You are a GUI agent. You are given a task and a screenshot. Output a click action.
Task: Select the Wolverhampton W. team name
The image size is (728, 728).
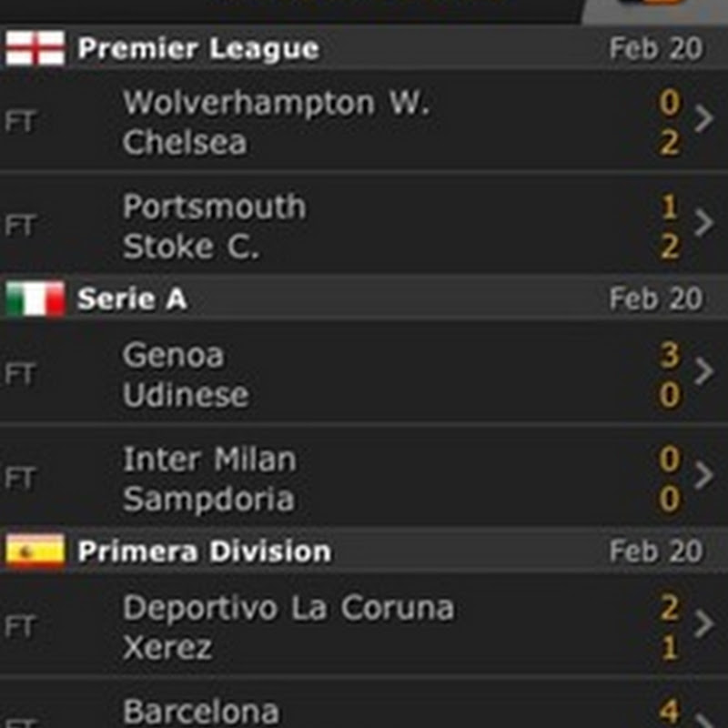pyautogui.click(x=276, y=102)
